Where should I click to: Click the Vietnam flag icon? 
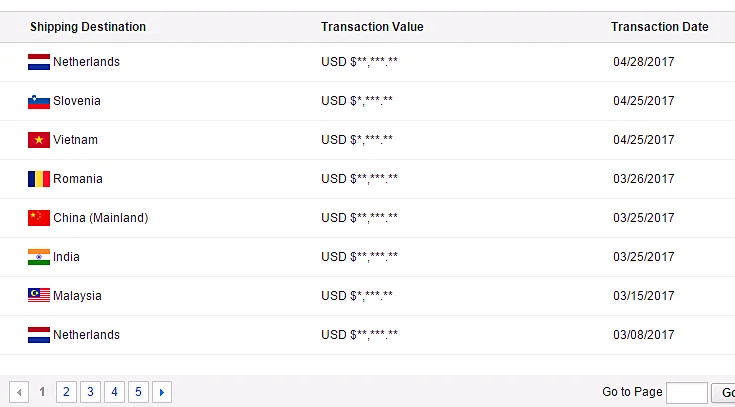tap(39, 140)
